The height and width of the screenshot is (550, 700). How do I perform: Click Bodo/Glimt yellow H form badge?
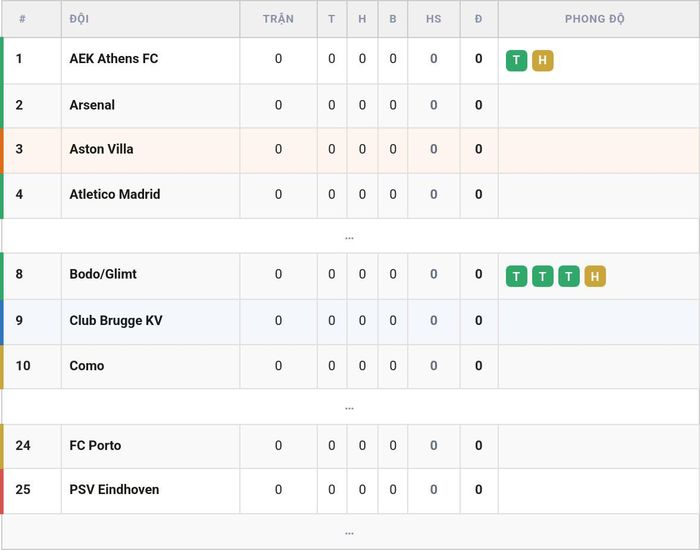[595, 276]
